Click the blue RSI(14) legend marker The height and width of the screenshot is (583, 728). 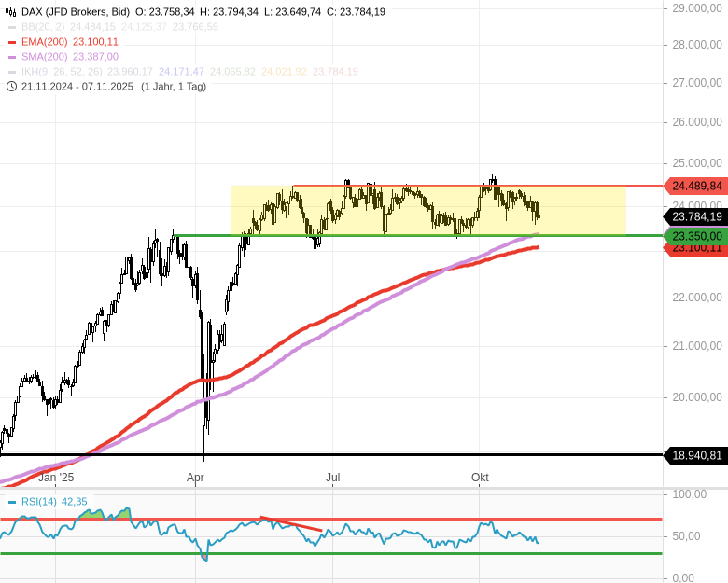11,502
